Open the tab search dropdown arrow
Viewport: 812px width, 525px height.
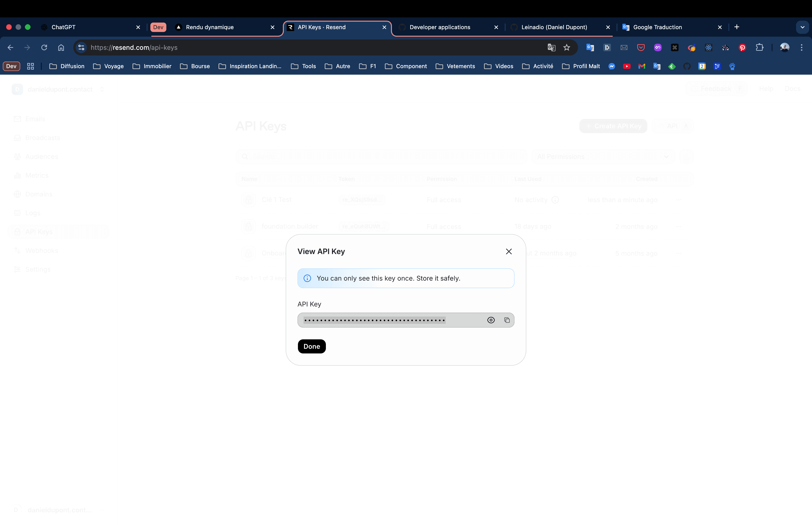[802, 27]
